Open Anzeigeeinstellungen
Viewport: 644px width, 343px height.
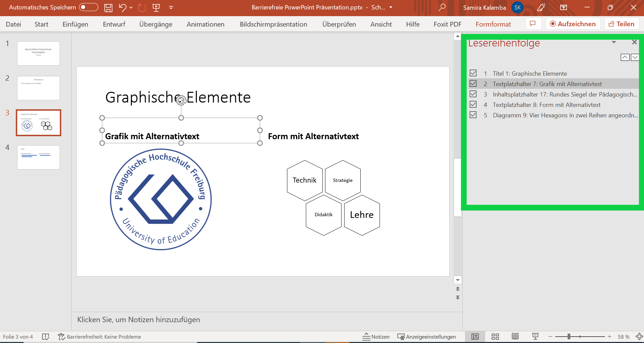tap(427, 337)
